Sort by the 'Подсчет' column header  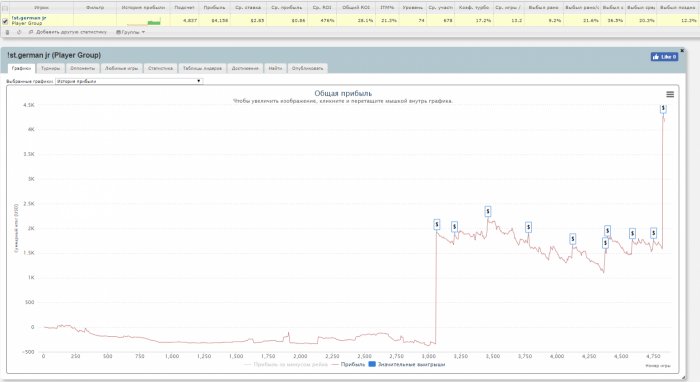click(x=184, y=8)
